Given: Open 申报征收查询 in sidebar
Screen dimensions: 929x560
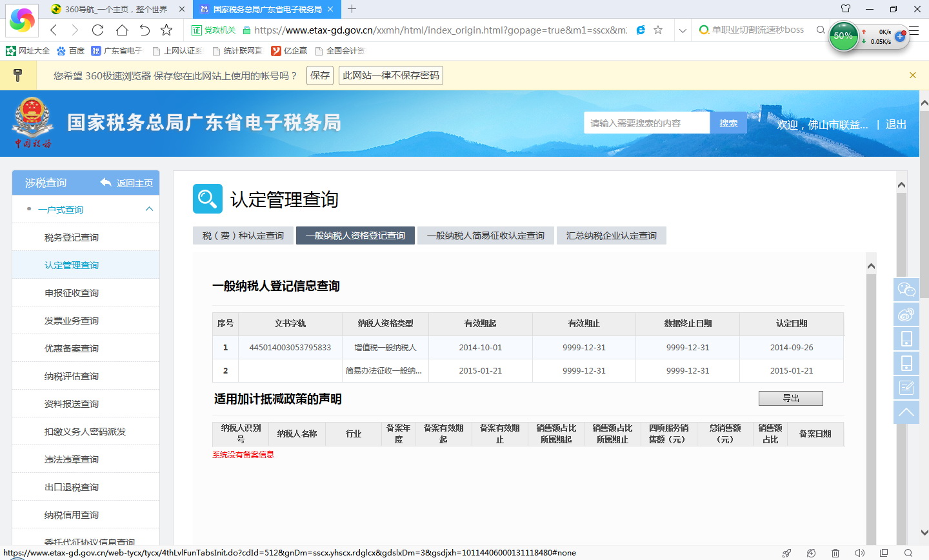Looking at the screenshot, I should point(86,293).
